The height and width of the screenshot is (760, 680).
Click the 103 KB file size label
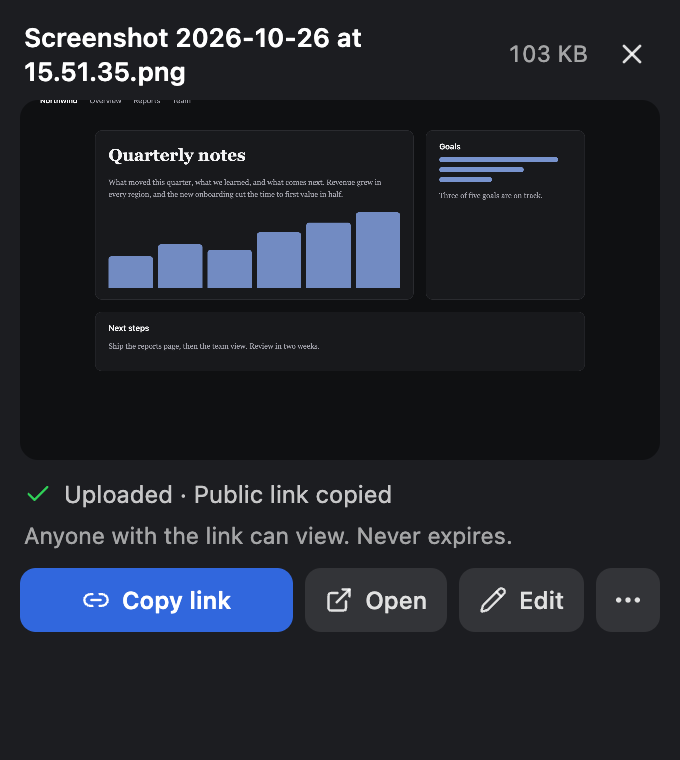pyautogui.click(x=548, y=54)
